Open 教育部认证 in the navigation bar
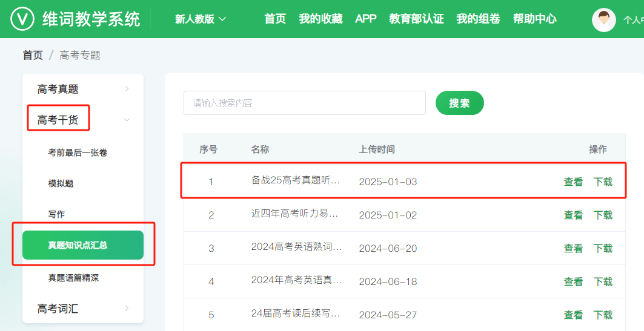Image resolution: width=644 pixels, height=331 pixels. click(416, 19)
